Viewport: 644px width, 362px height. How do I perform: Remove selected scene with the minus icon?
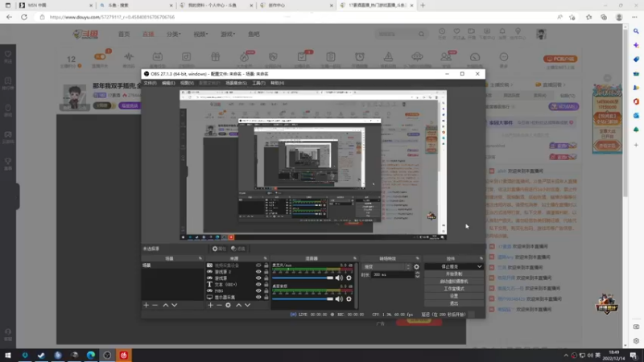(x=155, y=305)
